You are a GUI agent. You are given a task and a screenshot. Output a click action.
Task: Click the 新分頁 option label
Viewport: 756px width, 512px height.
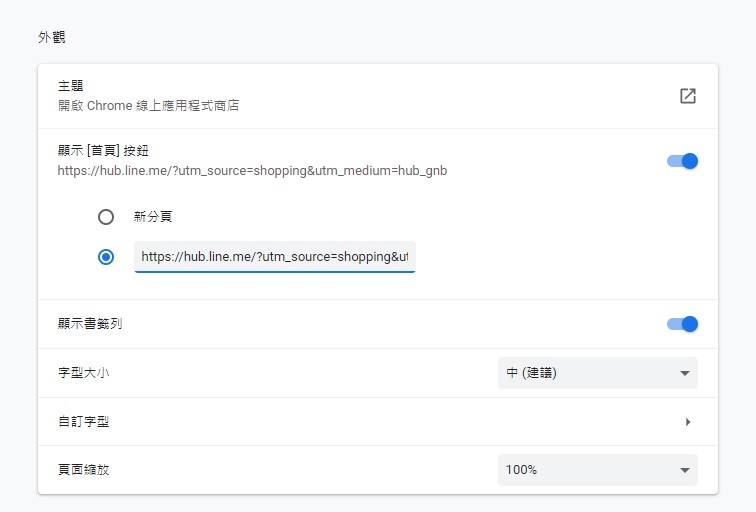153,217
